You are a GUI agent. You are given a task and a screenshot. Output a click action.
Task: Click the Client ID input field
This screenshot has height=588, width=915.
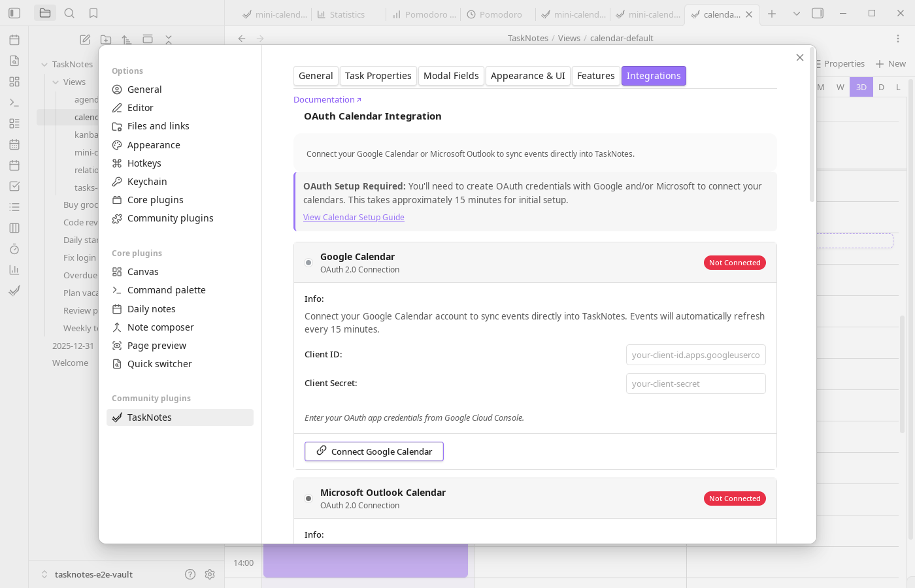[x=695, y=354]
